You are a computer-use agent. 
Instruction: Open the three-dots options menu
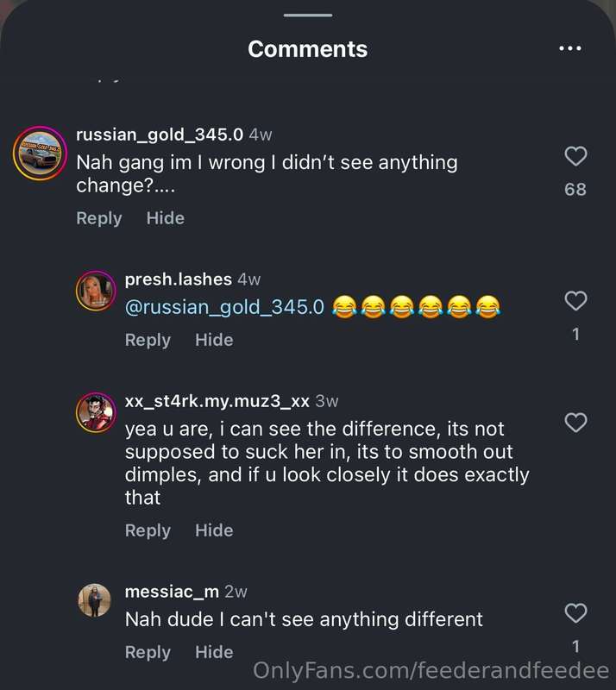570,48
